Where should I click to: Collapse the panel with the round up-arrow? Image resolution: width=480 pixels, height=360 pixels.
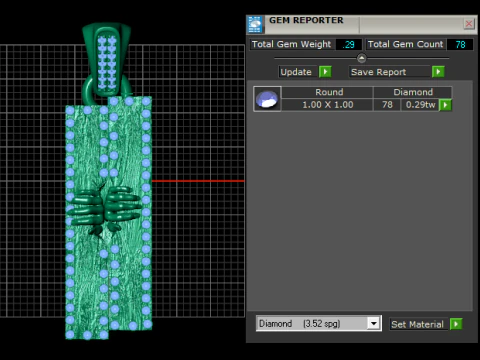pyautogui.click(x=361, y=58)
